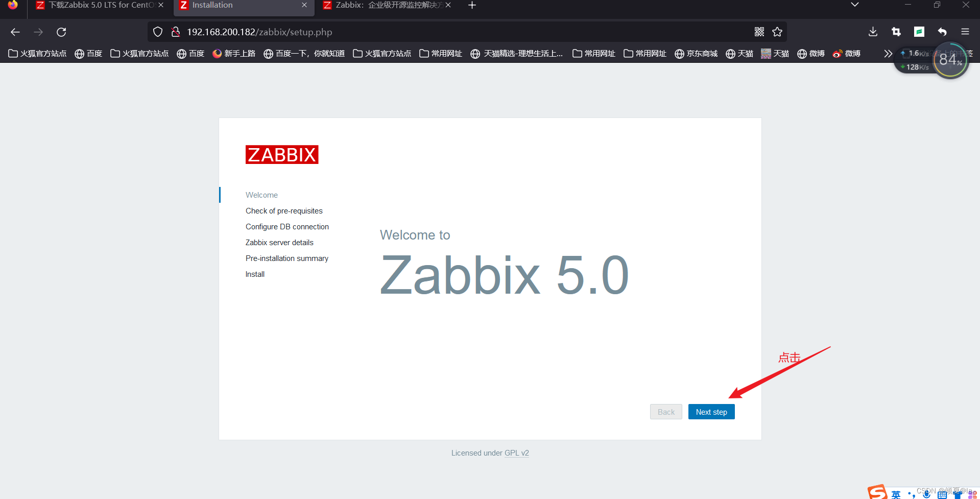Click the Sogou input method S icon
This screenshot has height=499, width=980.
(878, 492)
